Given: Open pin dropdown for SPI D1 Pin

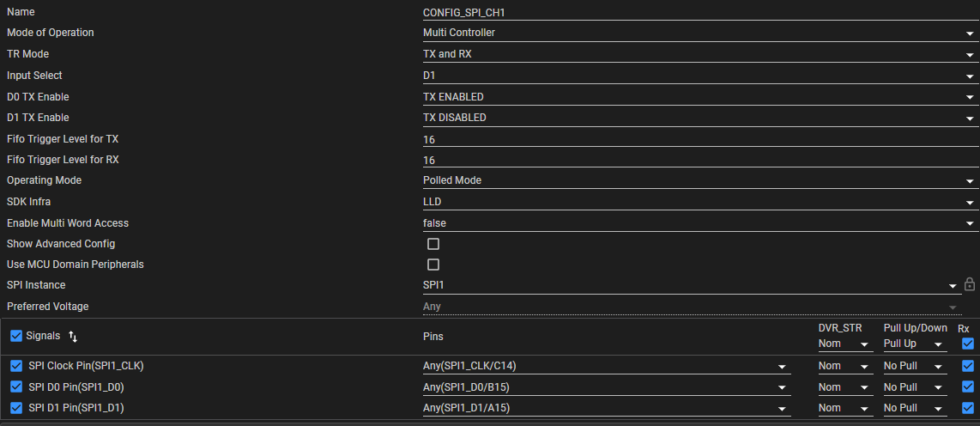Looking at the screenshot, I should click(607, 409).
